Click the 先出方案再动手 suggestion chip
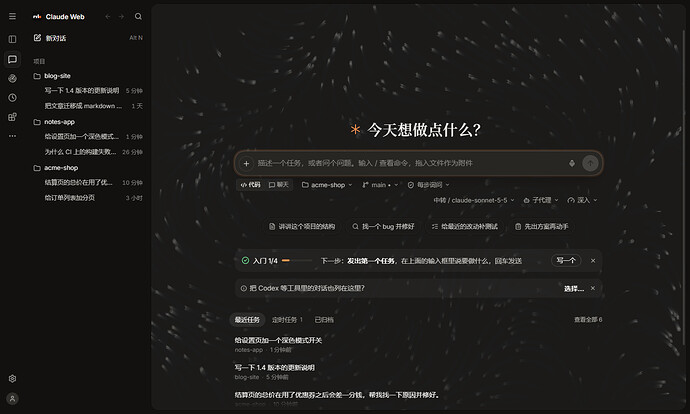 (x=541, y=227)
